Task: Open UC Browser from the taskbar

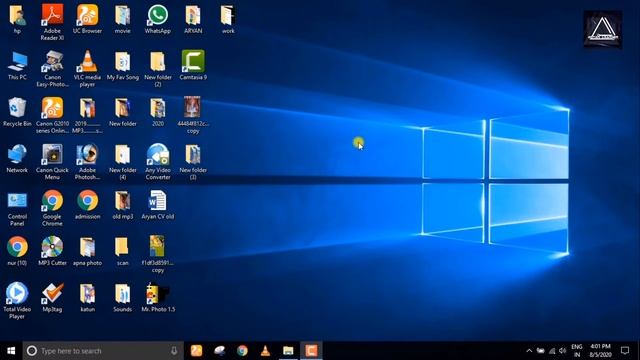Action: click(x=196, y=351)
